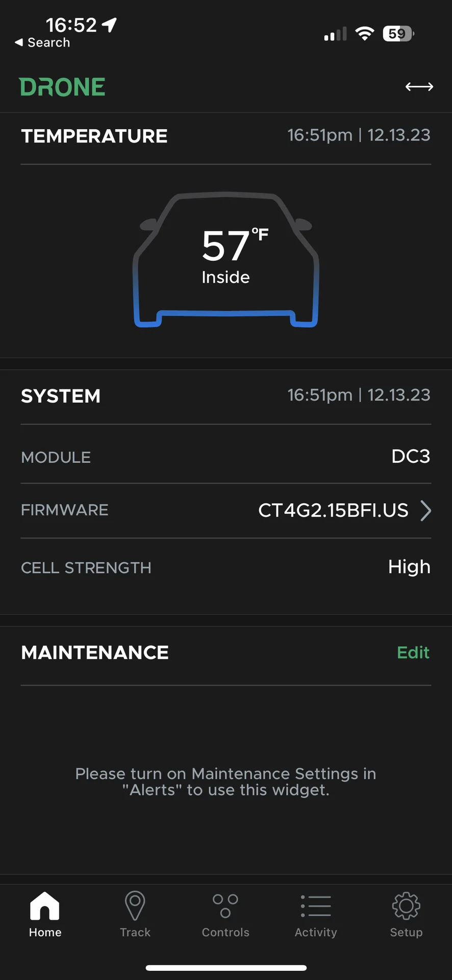Tap the Module DC3 value
The height and width of the screenshot is (980, 452).
(410, 456)
